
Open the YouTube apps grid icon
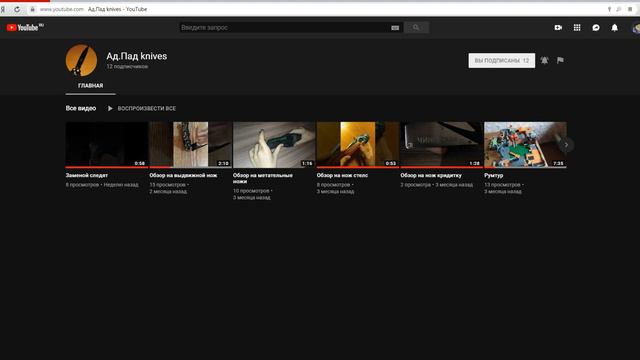[577, 27]
